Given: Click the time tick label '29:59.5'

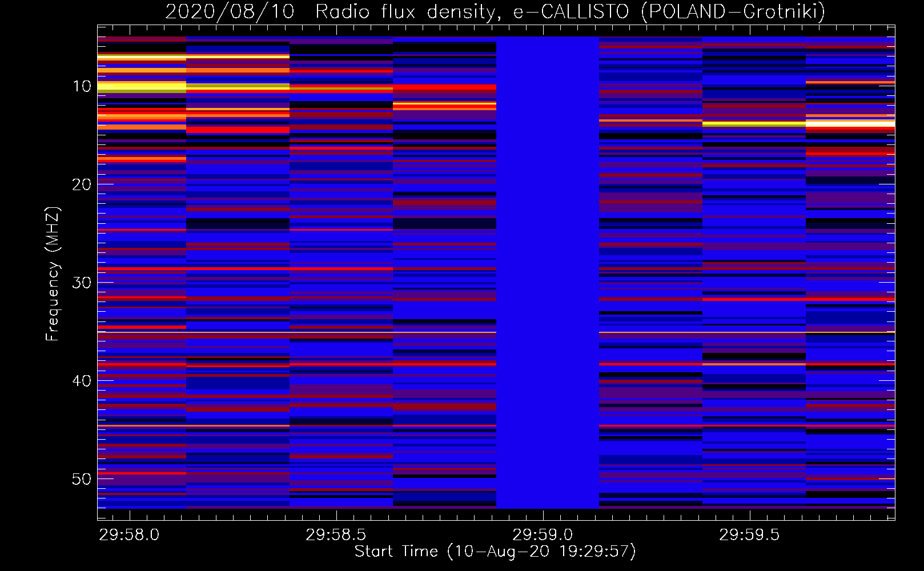Looking at the screenshot, I should 749,535.
